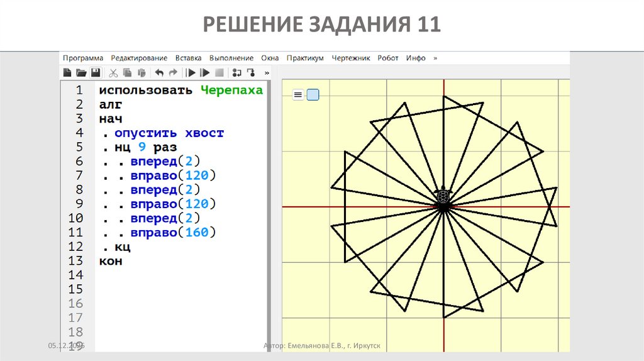Click the алг keyword on line 2
Screen dimensions: 644x361
pos(111,105)
